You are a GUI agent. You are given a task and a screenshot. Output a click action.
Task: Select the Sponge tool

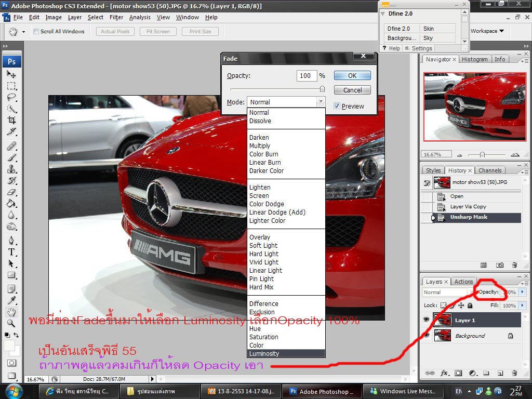[x=11, y=227]
